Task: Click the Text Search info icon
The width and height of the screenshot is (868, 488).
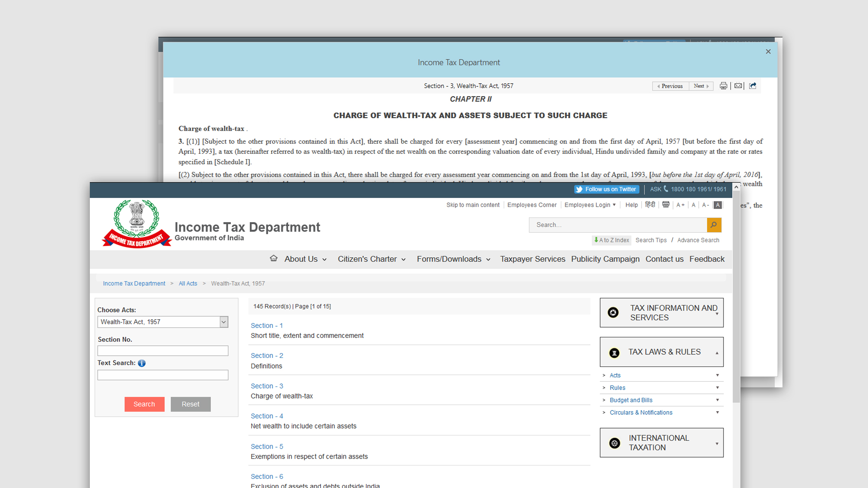Action: point(142,363)
